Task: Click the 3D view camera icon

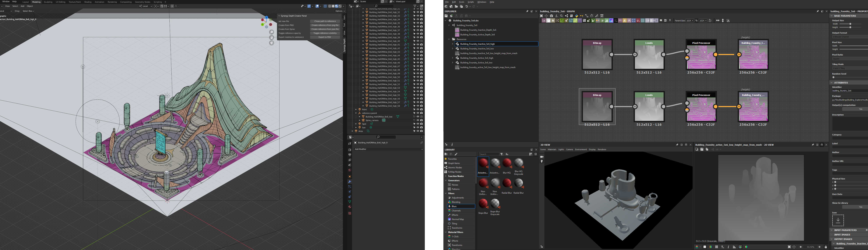Action: (542, 157)
